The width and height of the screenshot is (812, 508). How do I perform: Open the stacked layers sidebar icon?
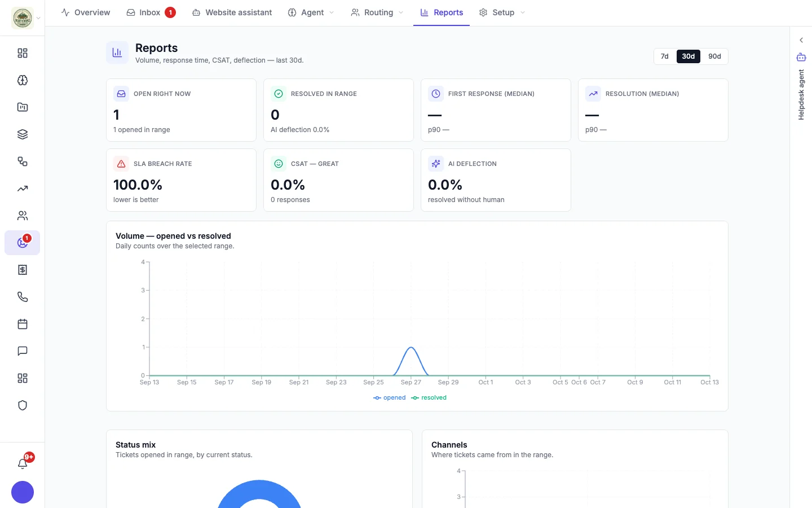click(23, 134)
